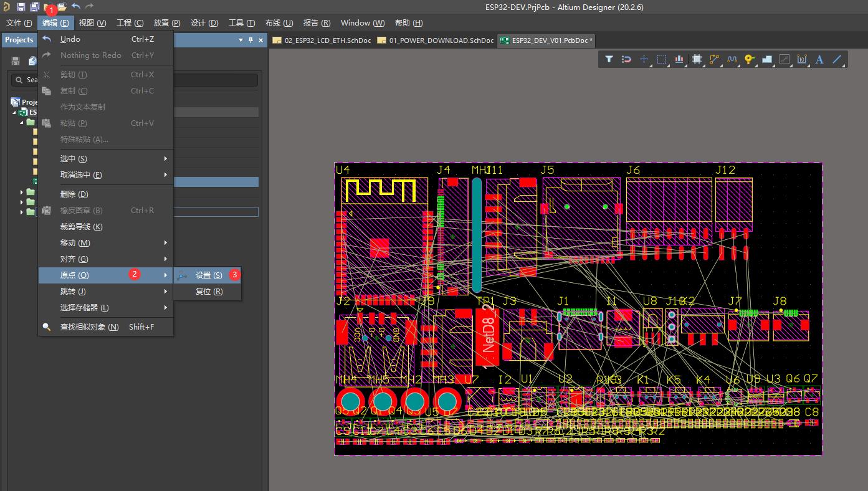Click the J6 designator label on PCB
This screenshot has width=868, height=491.
[x=633, y=170]
